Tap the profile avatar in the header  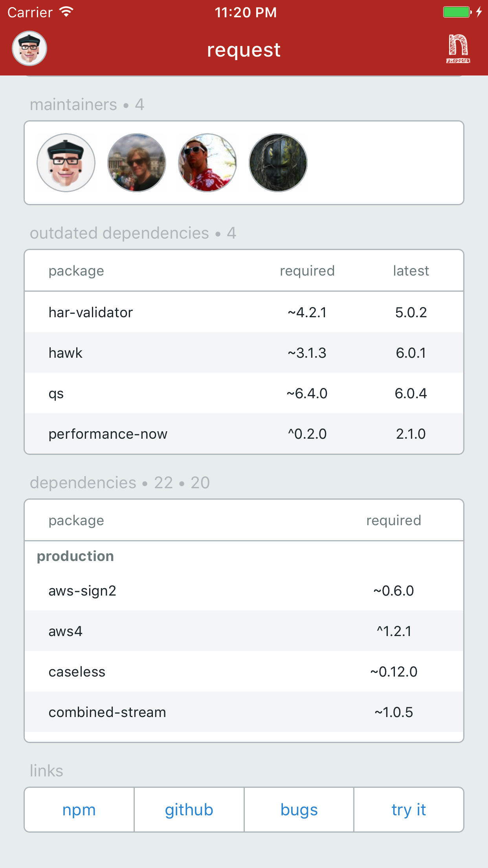(29, 48)
